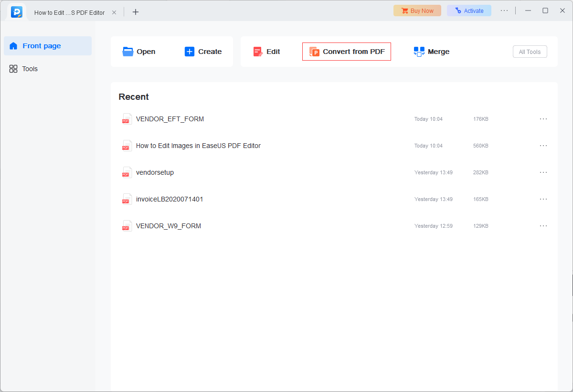Open more options for VENDOR_EFT_FORM
This screenshot has height=392, width=573.
coord(543,119)
